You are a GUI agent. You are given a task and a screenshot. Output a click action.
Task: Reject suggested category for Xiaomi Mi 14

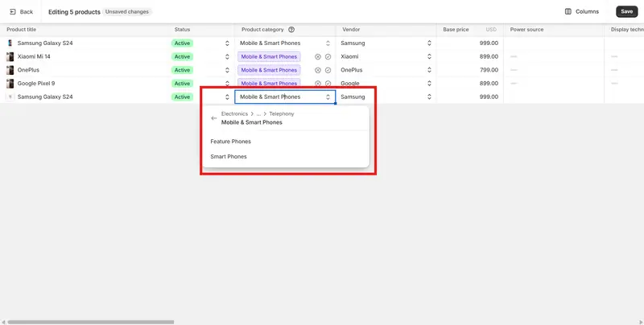coord(317,57)
